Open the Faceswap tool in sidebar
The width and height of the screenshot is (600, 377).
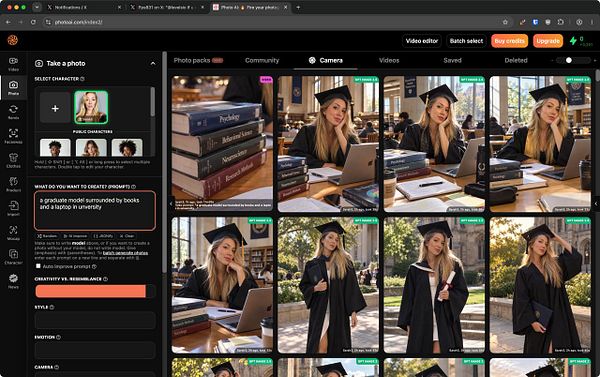point(13,136)
